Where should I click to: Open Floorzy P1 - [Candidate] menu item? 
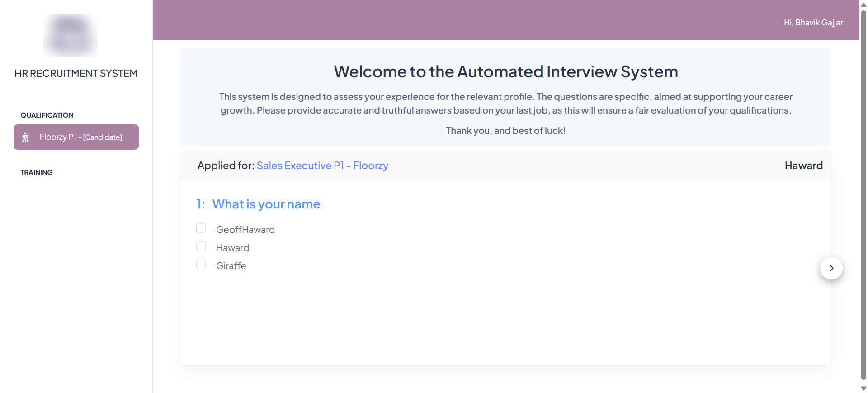point(76,137)
